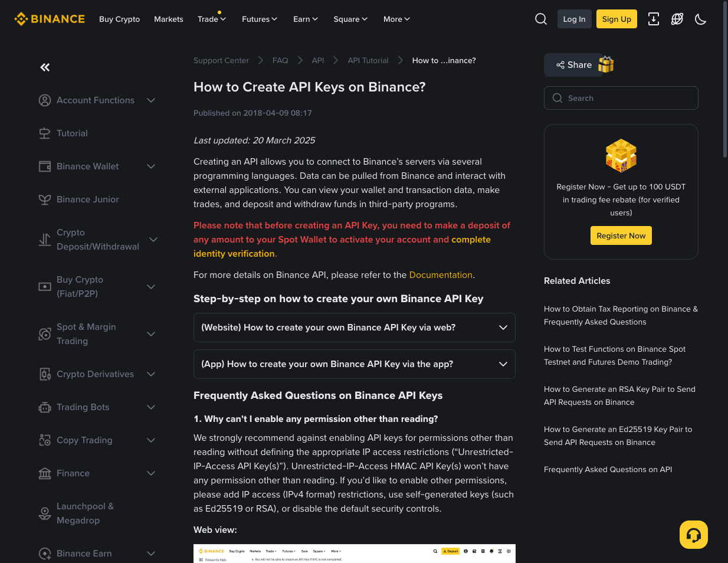728x563 pixels.
Task: Open the Documentation link
Action: click(441, 275)
